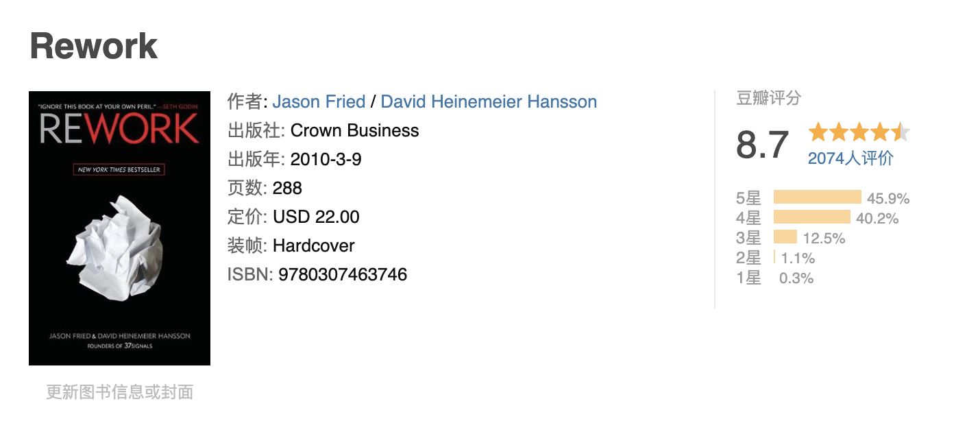
Task: Click the 更新图书信息或封面 link
Action: click(119, 392)
